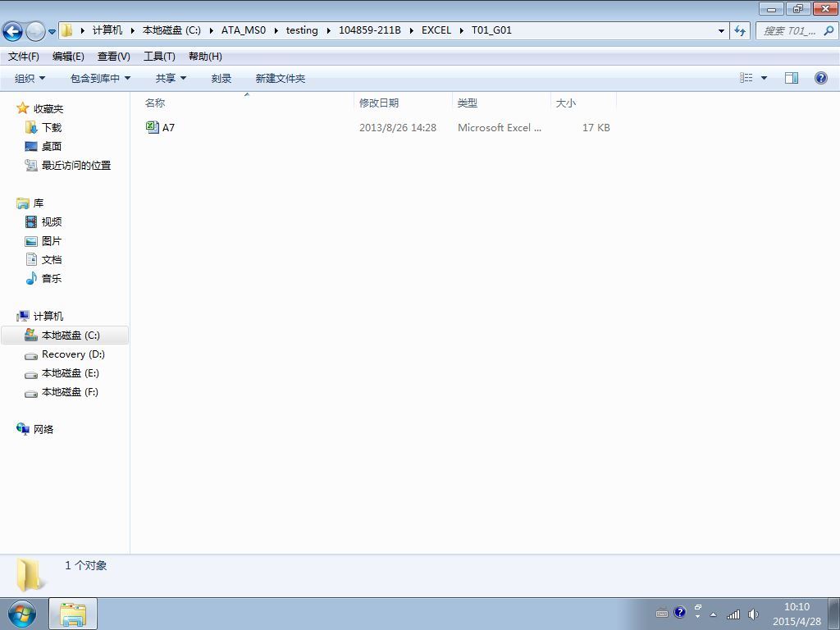Open the 组织 dropdown
The width and height of the screenshot is (840, 630).
[x=30, y=78]
